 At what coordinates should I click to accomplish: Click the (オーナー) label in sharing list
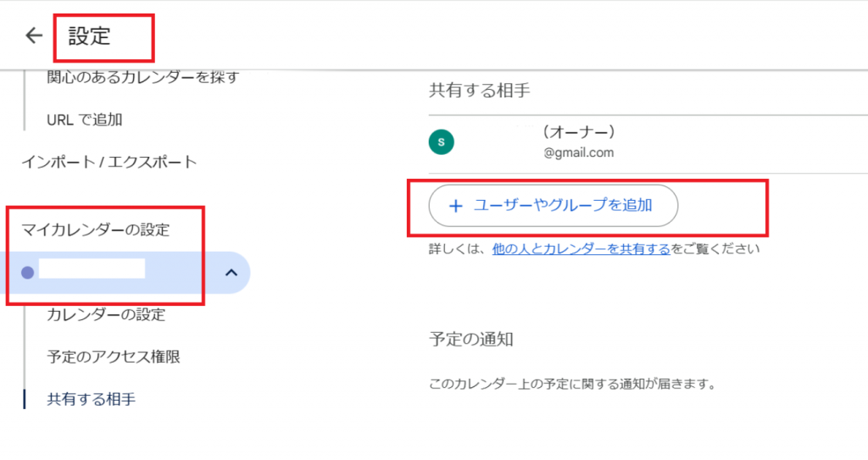click(x=579, y=132)
